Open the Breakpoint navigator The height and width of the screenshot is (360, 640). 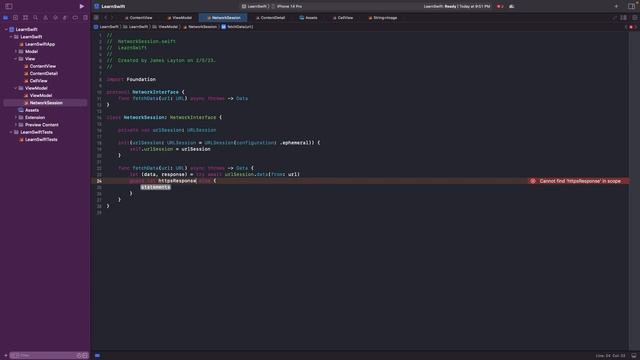click(75, 18)
